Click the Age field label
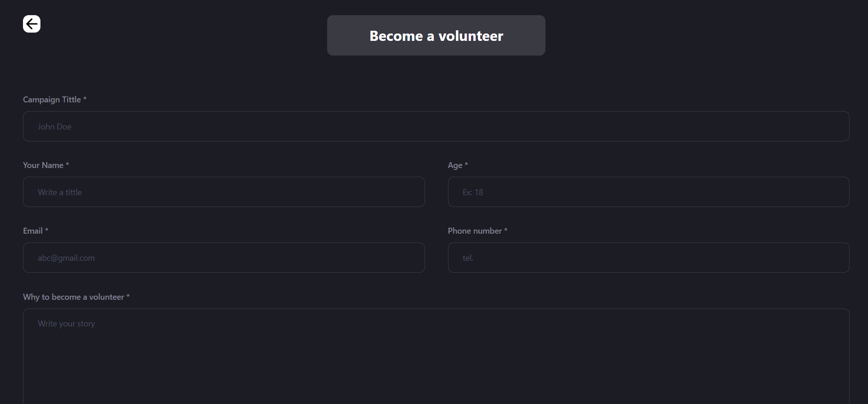Image resolution: width=868 pixels, height=404 pixels. (455, 165)
